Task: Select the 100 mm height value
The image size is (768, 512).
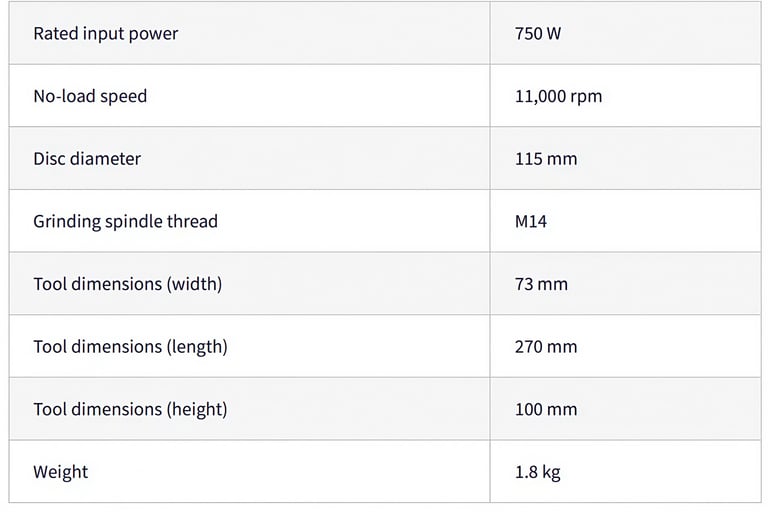Action: 546,410
